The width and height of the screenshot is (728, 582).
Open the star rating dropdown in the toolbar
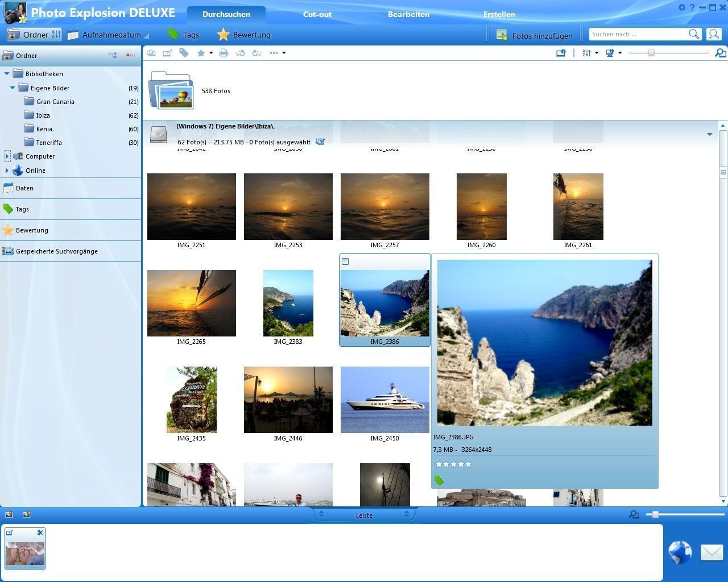(210, 53)
